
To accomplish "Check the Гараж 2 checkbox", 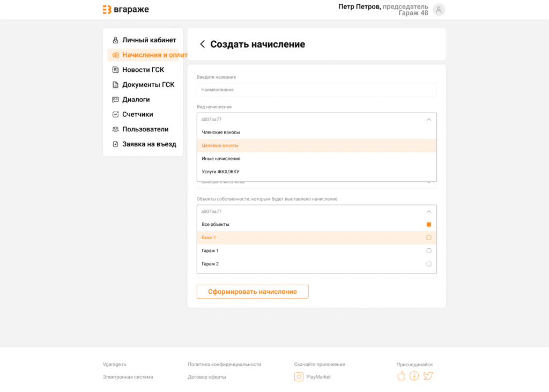I will point(428,264).
